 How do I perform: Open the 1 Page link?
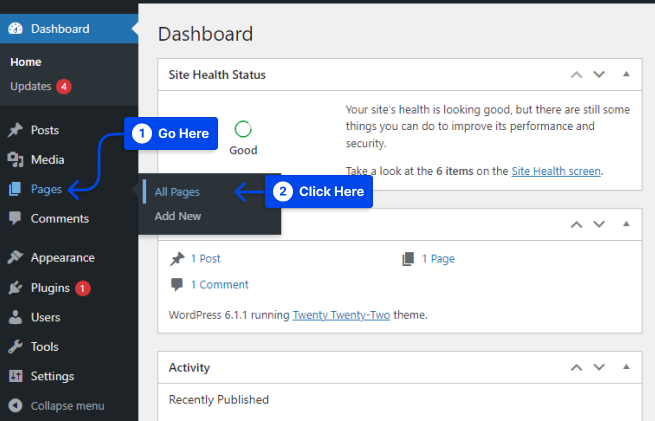[438, 259]
